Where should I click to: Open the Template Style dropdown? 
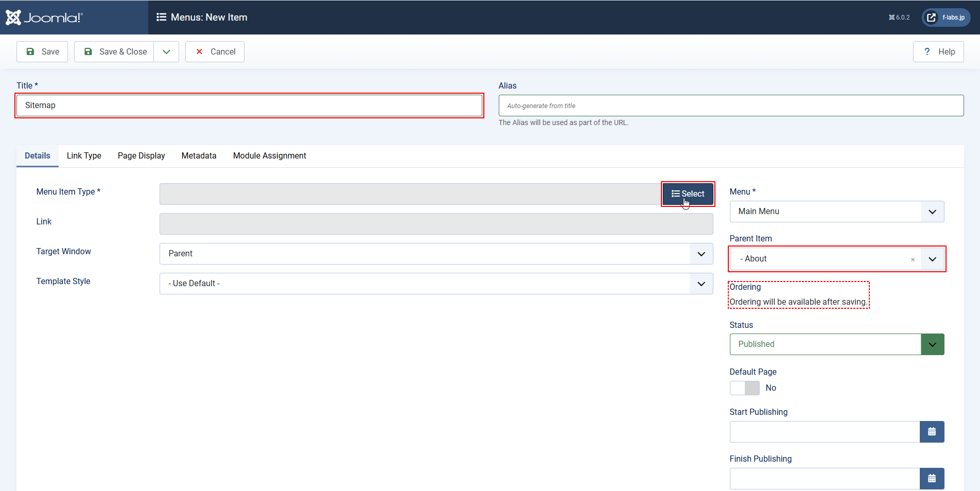click(436, 284)
